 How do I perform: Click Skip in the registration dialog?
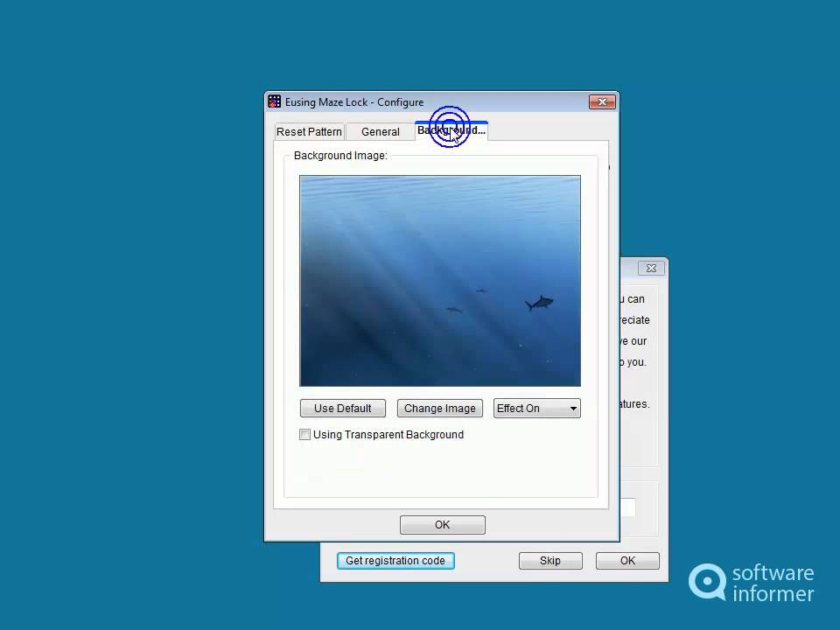(550, 560)
